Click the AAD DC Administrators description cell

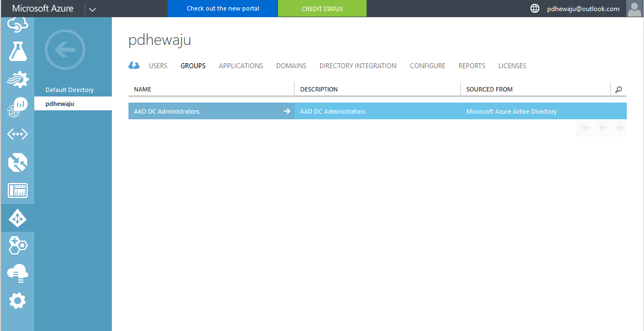point(333,111)
